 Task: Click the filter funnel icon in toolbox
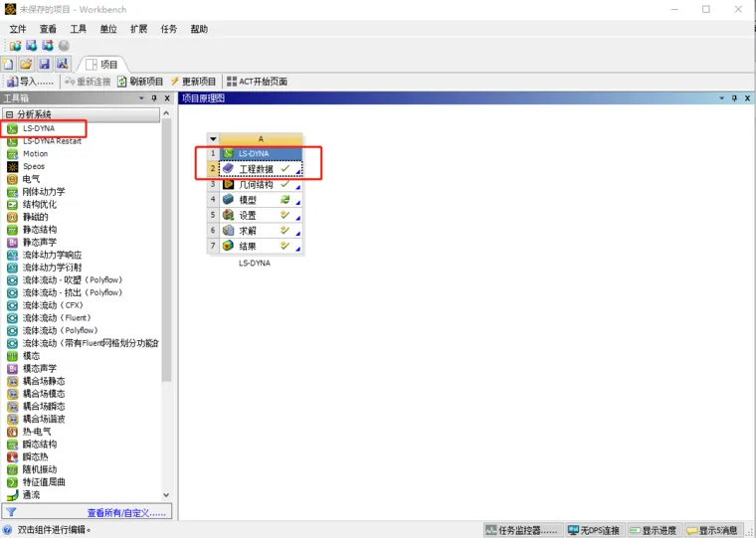(12, 512)
